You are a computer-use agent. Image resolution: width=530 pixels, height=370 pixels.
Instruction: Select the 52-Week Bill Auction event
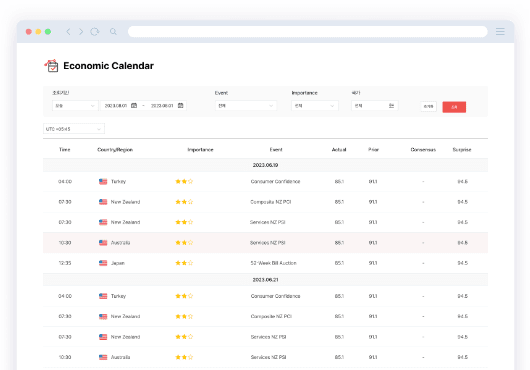273,263
